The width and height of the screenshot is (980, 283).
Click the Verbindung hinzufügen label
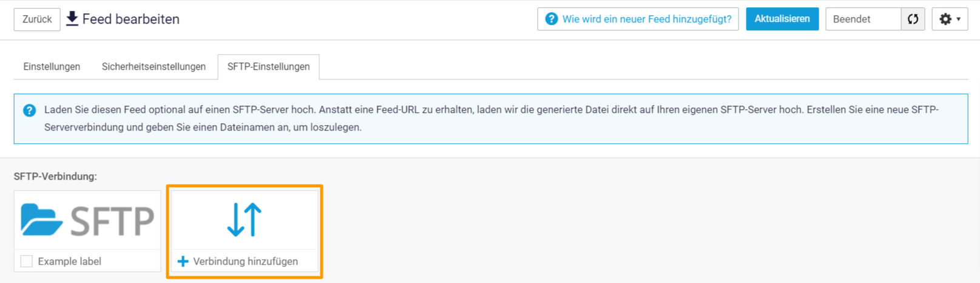pyautogui.click(x=245, y=262)
